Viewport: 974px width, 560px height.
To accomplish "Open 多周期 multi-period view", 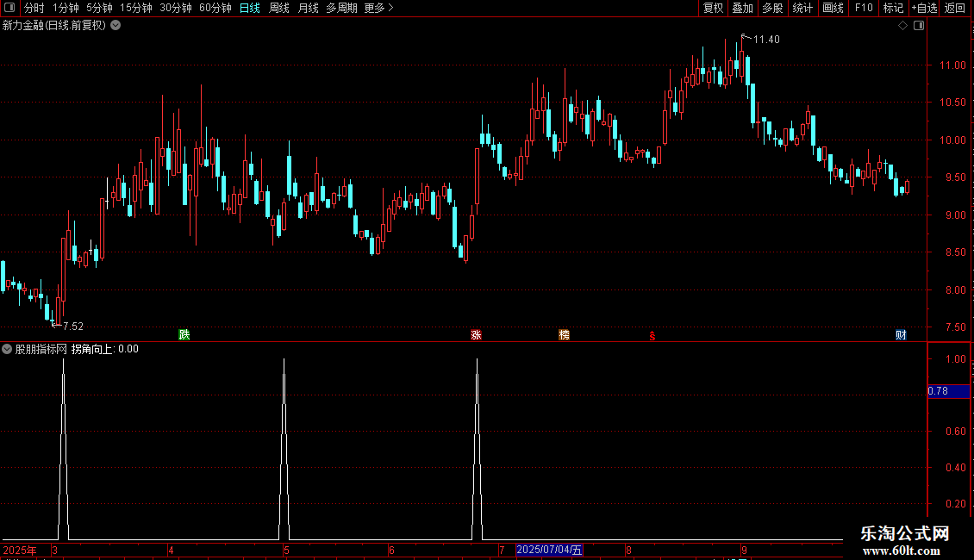I will click(x=341, y=8).
